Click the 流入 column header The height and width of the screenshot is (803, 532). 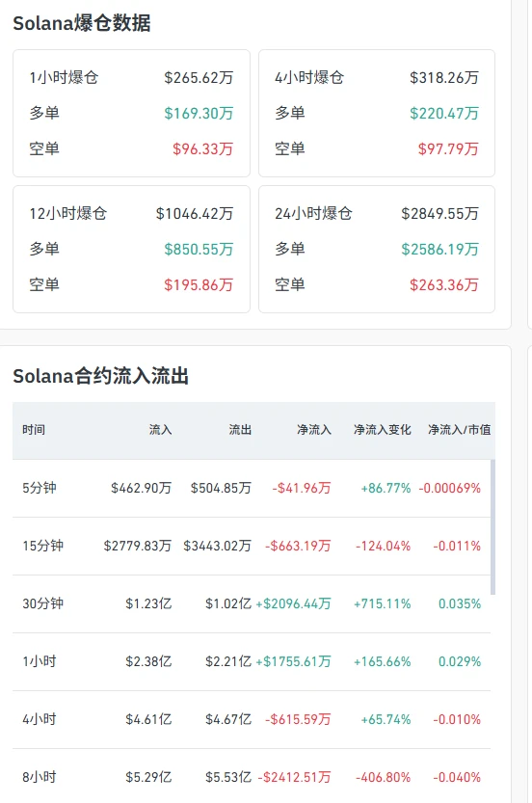point(160,430)
